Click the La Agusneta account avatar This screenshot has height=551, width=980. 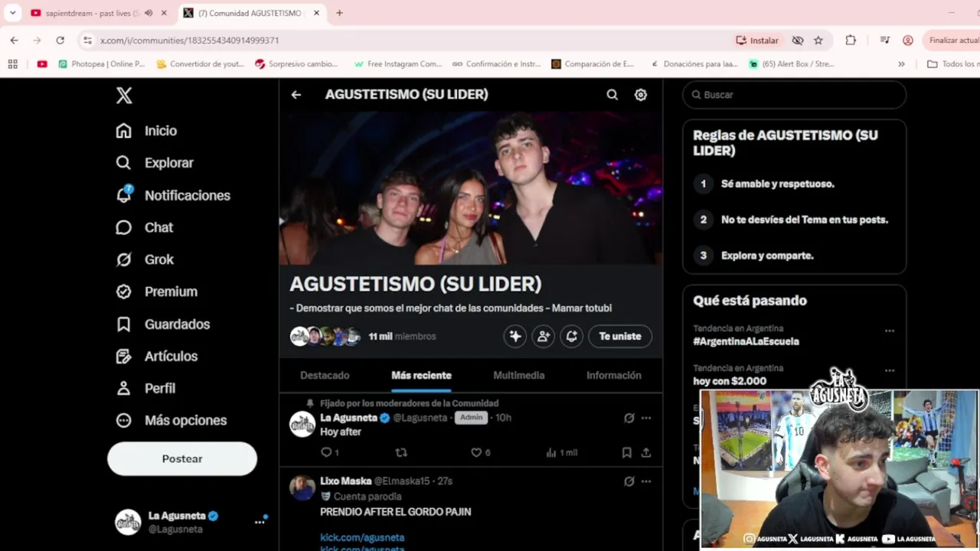coord(128,522)
